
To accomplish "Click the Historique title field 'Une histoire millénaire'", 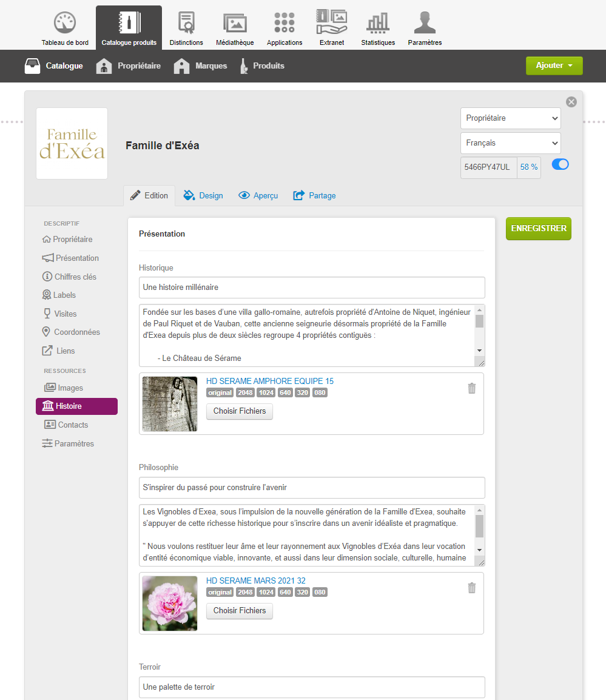I will tap(312, 288).
